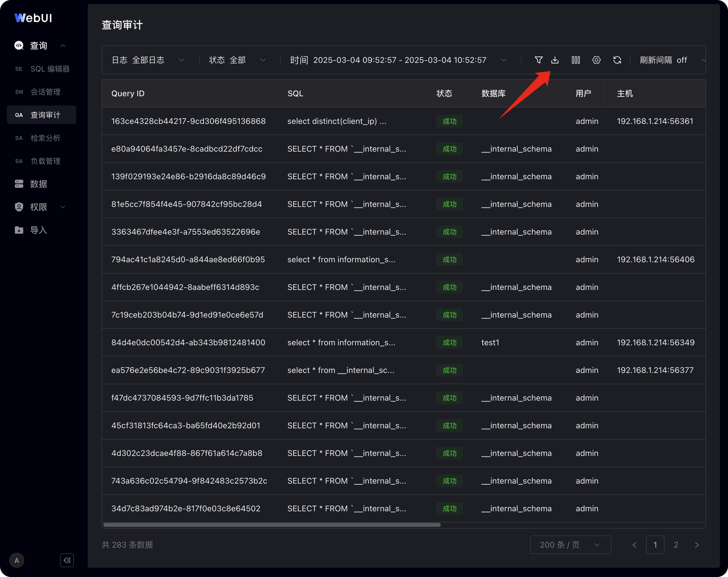Click the horizontal table scrollbar
Image resolution: width=728 pixels, height=577 pixels.
tap(272, 525)
